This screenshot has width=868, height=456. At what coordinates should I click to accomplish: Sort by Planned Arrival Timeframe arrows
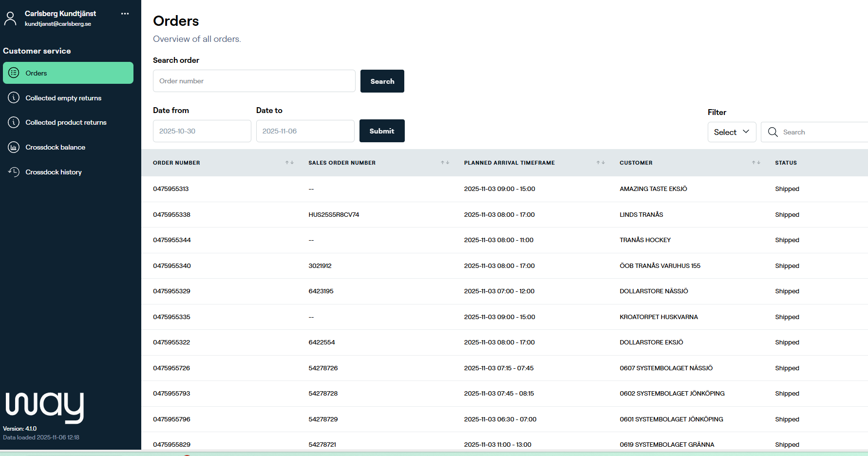coord(600,163)
